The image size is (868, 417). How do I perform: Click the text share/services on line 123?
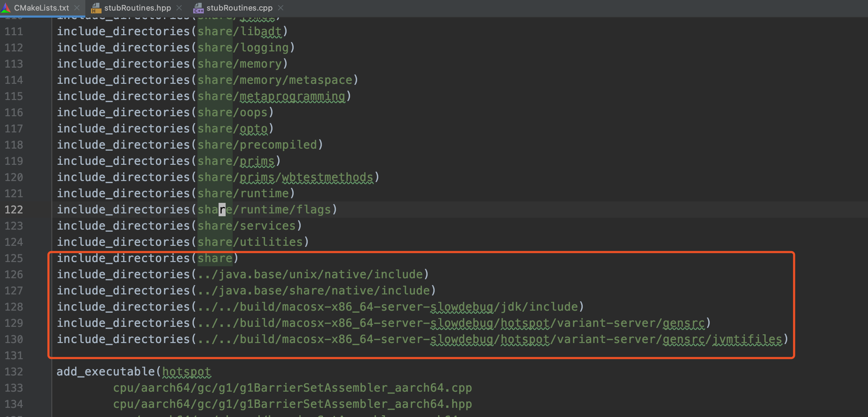click(246, 226)
